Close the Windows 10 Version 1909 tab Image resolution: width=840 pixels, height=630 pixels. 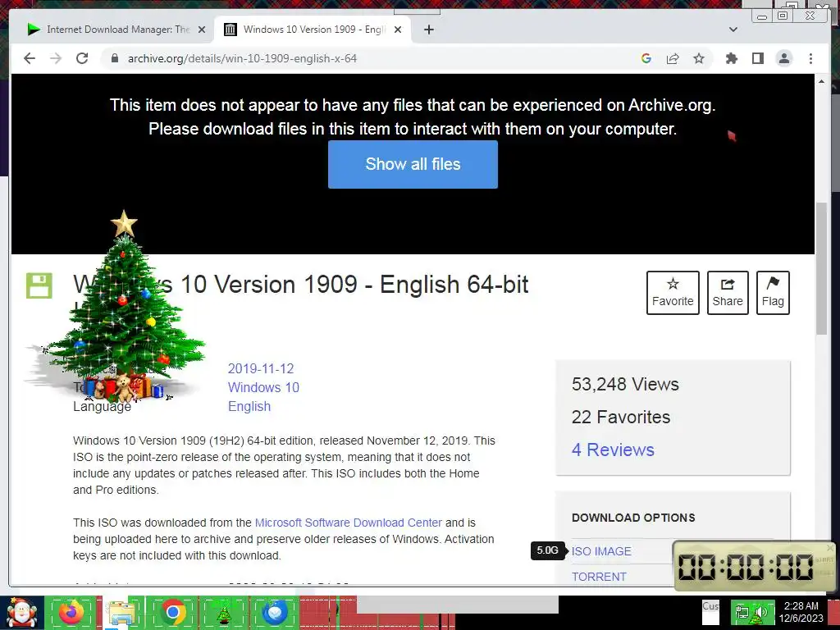[x=398, y=30]
